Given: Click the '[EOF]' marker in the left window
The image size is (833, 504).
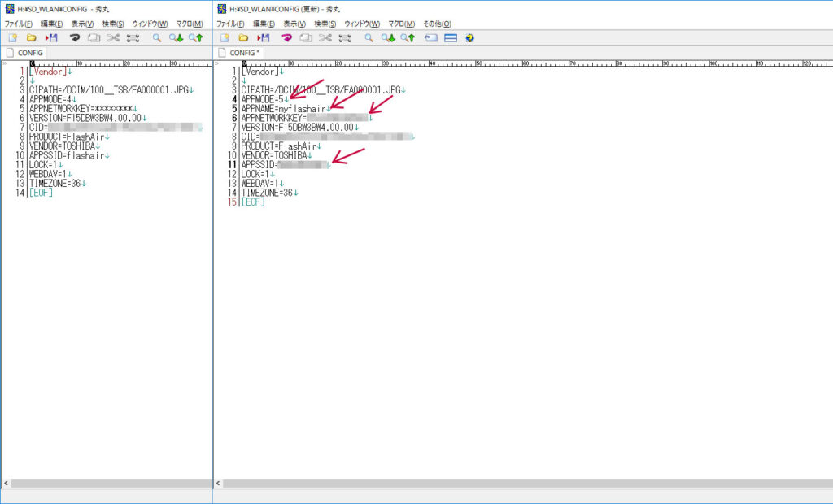Looking at the screenshot, I should pos(41,193).
